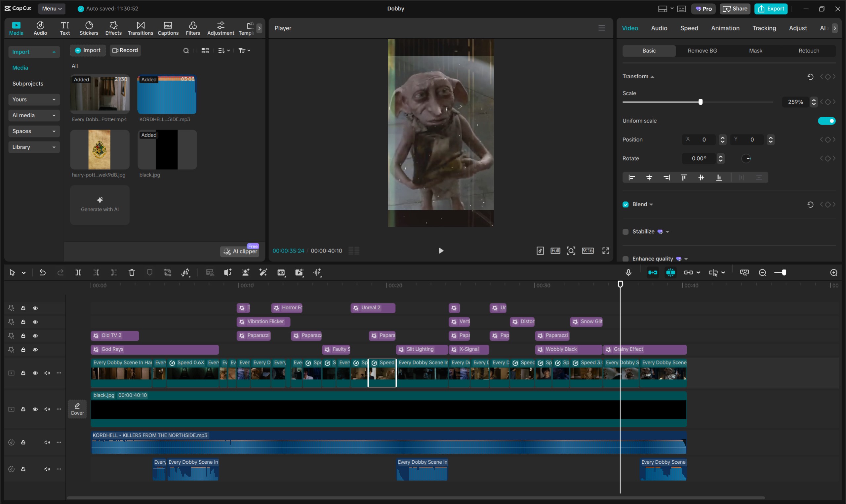Click the fullscreen player icon
846x504 pixels.
[606, 251]
